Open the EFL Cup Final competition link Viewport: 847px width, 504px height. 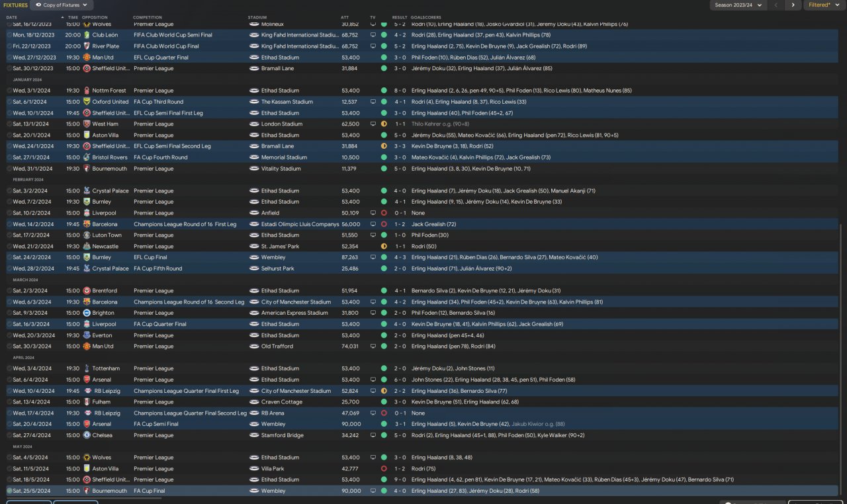(x=150, y=257)
